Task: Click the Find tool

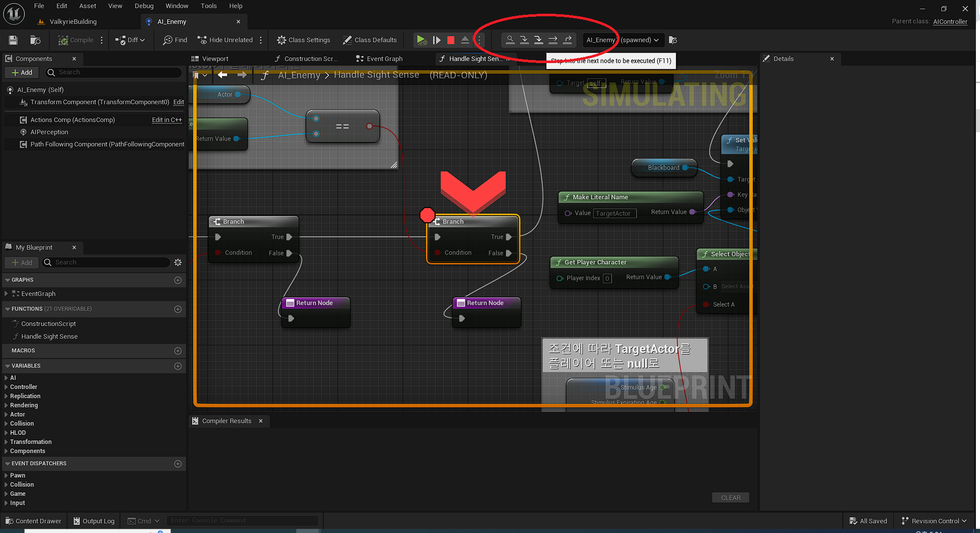Action: click(175, 40)
